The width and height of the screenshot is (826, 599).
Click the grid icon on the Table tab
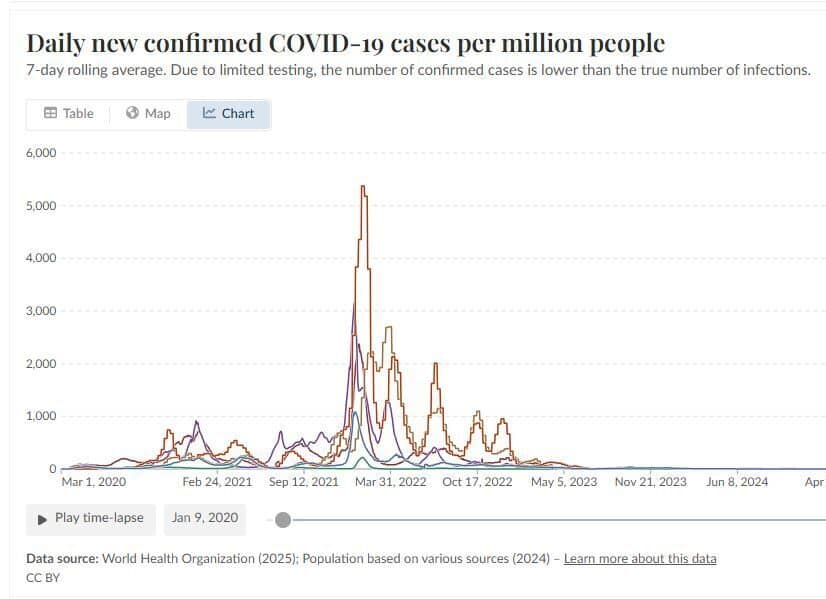50,113
